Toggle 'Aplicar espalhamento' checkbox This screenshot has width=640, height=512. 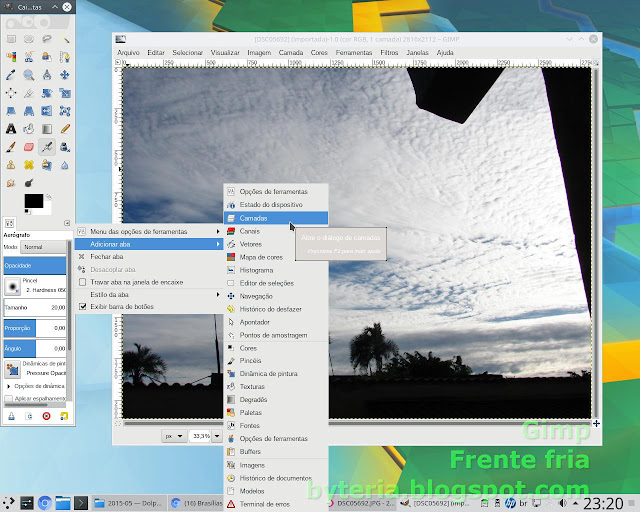coord(8,398)
